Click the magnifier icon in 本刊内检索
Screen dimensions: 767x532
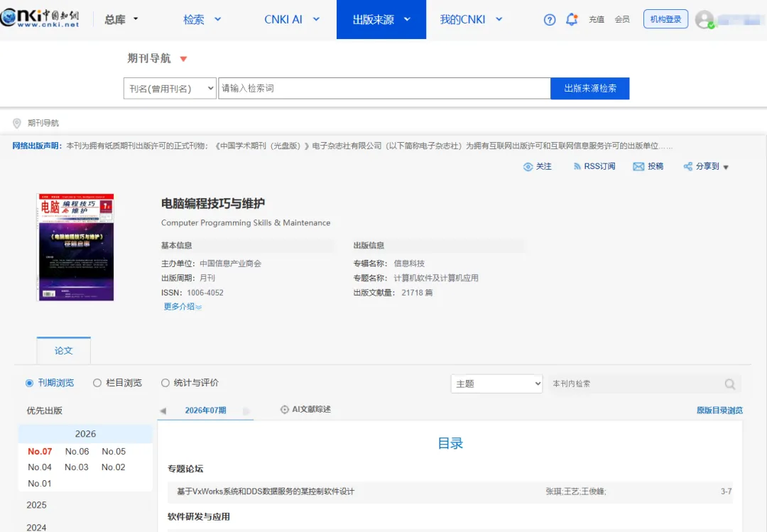[x=730, y=384]
